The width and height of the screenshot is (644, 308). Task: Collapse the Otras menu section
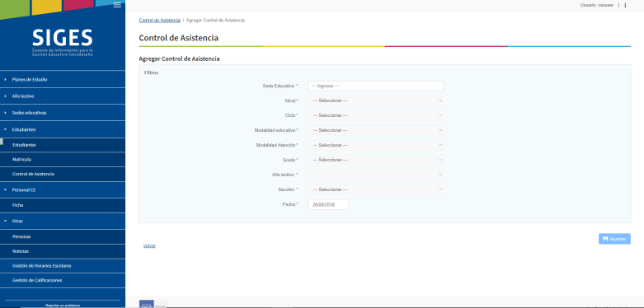pos(63,221)
